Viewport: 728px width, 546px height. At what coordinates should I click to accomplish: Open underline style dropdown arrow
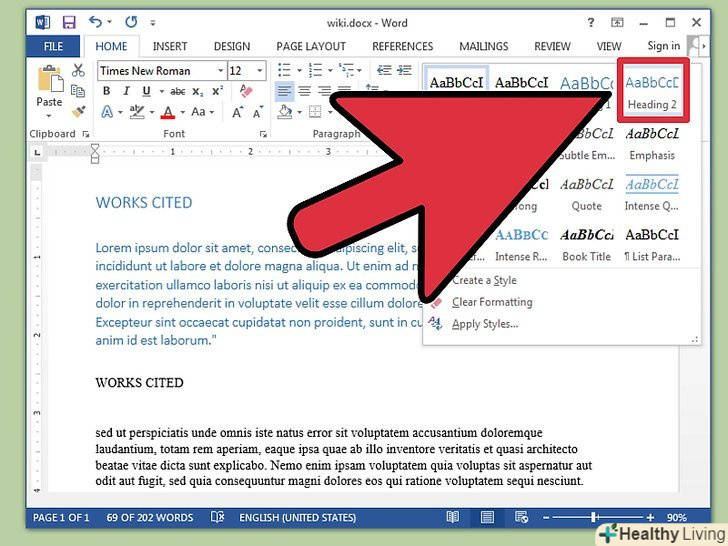tap(162, 91)
